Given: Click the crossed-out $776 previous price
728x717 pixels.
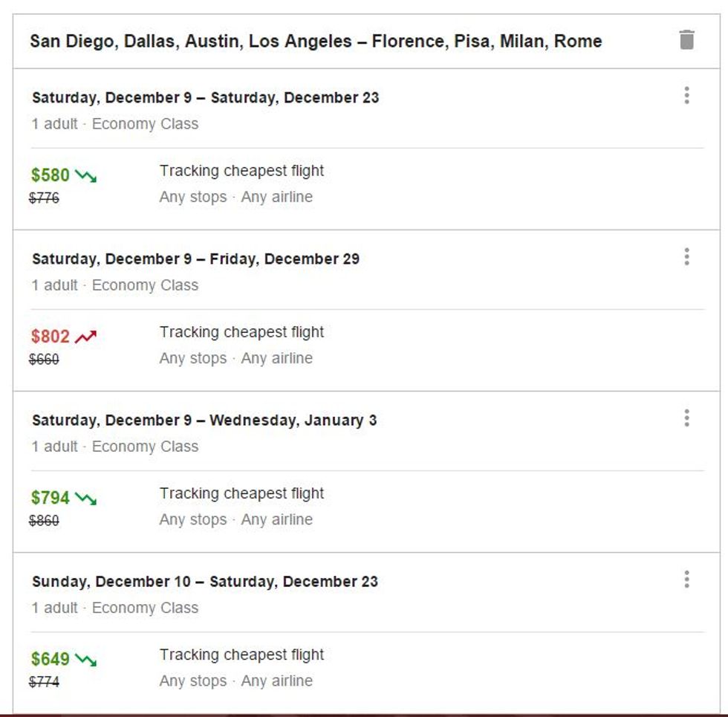Looking at the screenshot, I should 45,198.
